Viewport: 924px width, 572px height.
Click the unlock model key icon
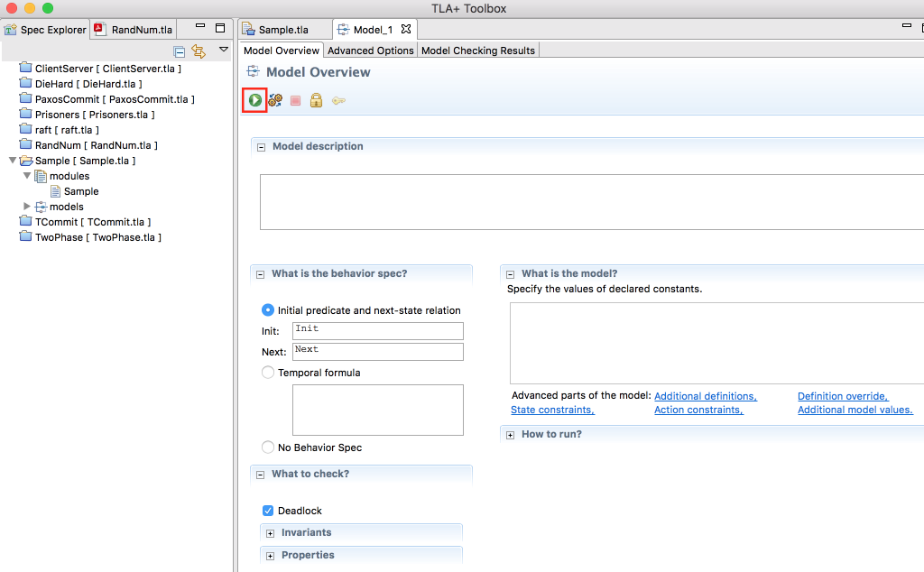338,101
